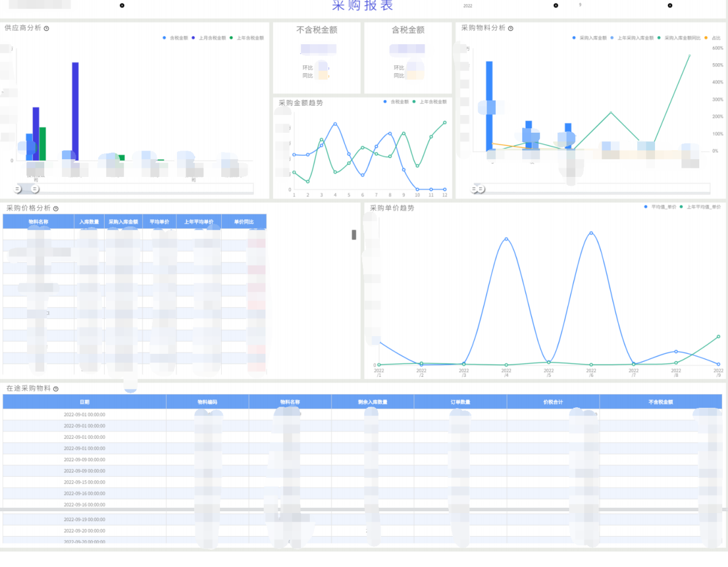Click the 含税金额 summary card title
Image resolution: width=728 pixels, height=567 pixels.
408,30
